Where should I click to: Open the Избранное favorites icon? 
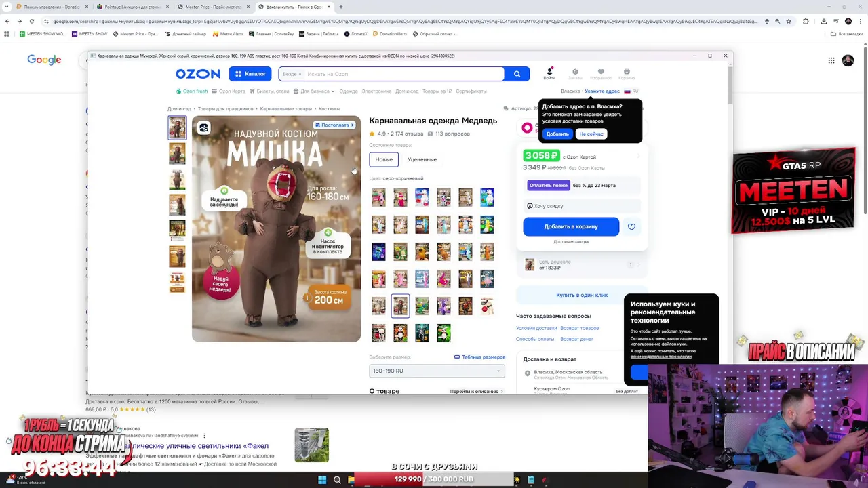(x=601, y=73)
